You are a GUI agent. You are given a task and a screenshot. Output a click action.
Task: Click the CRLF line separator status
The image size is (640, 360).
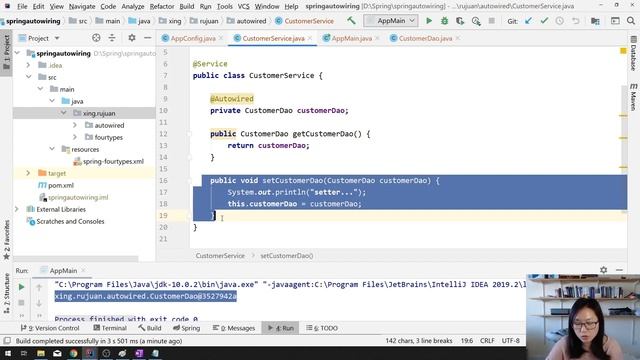[x=487, y=340]
